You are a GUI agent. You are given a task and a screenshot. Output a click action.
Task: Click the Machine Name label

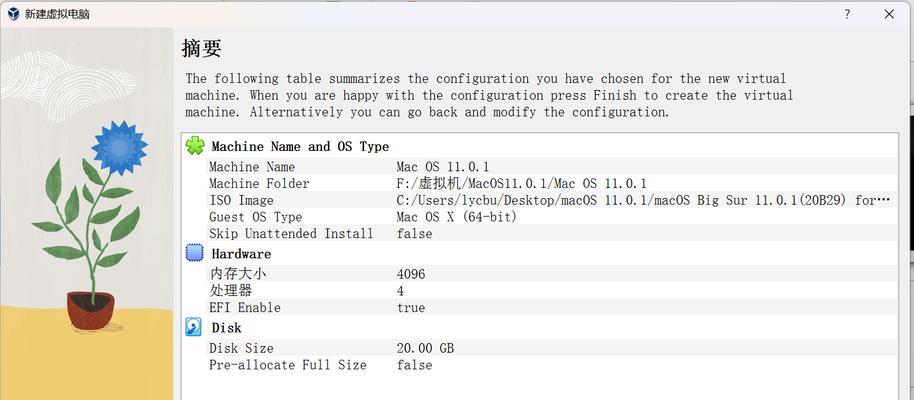point(252,167)
